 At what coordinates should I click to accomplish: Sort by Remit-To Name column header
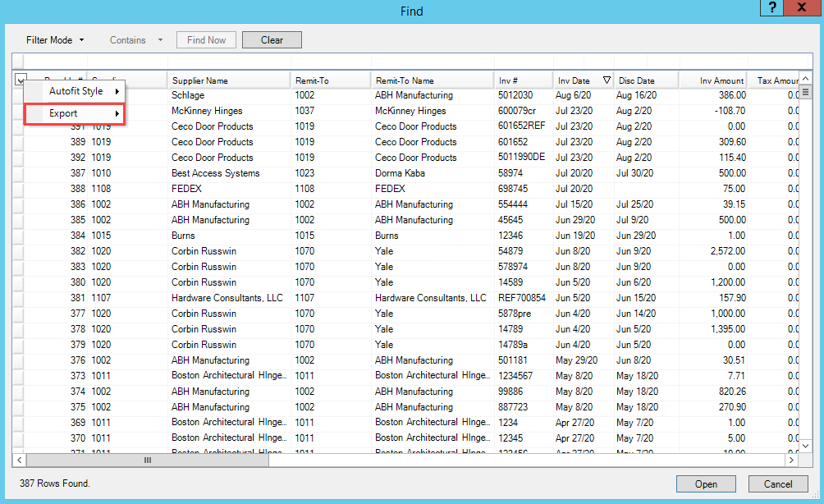432,80
